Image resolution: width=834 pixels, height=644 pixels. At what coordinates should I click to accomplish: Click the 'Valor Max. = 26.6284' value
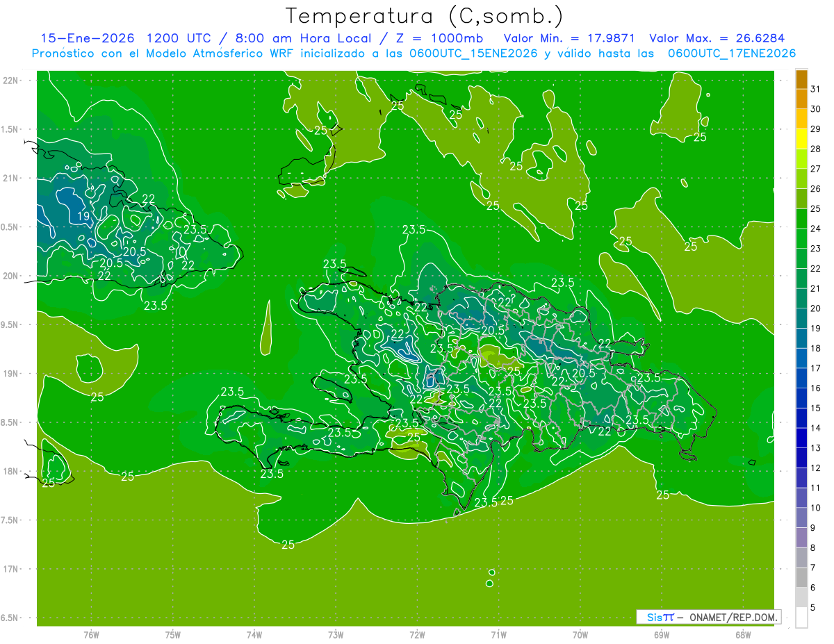click(717, 38)
